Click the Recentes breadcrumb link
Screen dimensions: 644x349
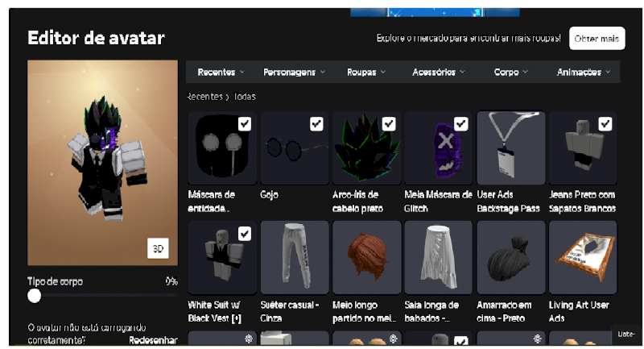pyautogui.click(x=204, y=97)
